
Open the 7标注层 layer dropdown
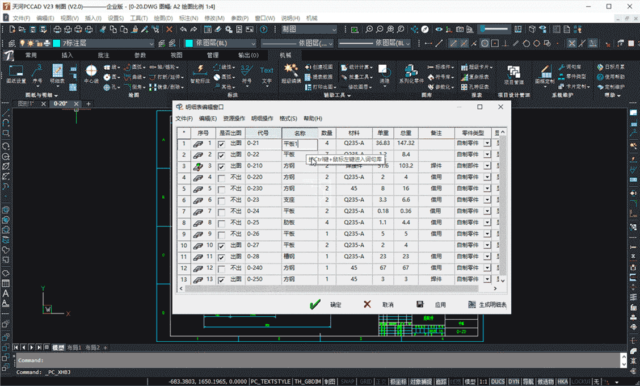(151, 43)
